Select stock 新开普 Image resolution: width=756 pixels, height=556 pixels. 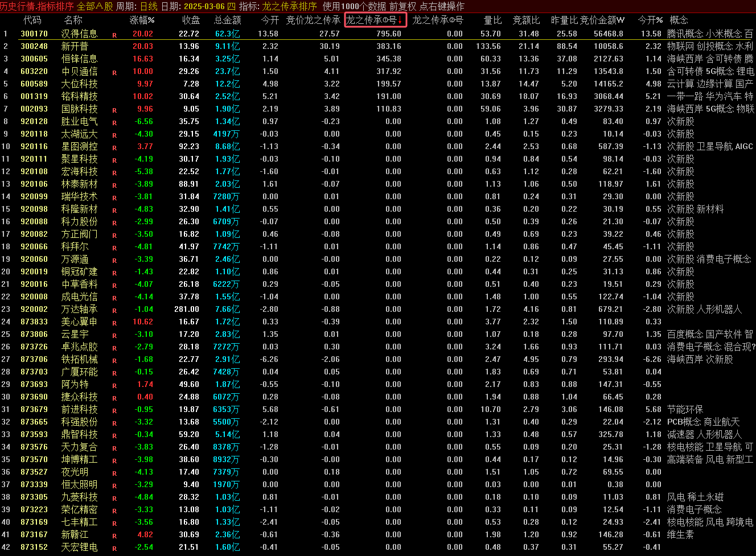point(75,46)
